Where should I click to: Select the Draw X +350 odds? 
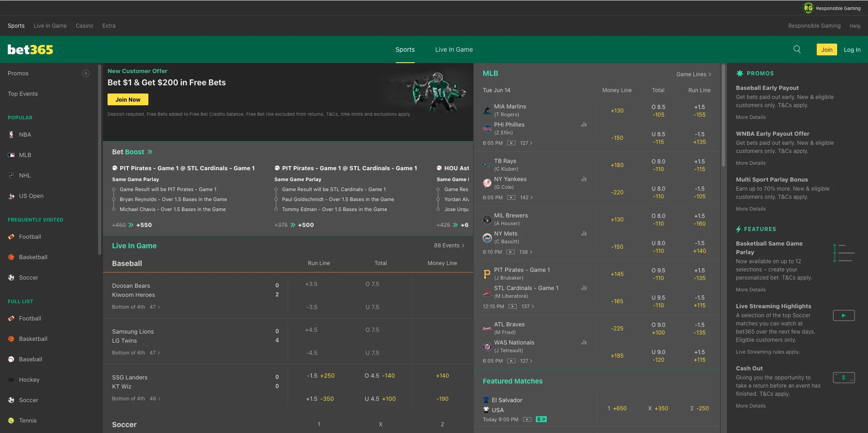tap(658, 408)
